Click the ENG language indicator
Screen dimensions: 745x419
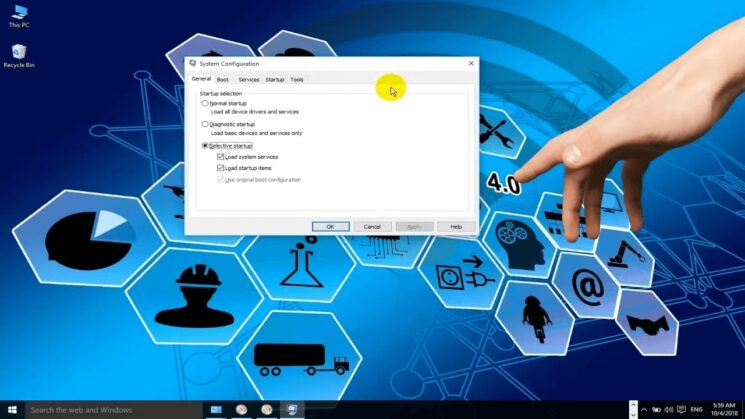[x=697, y=409]
